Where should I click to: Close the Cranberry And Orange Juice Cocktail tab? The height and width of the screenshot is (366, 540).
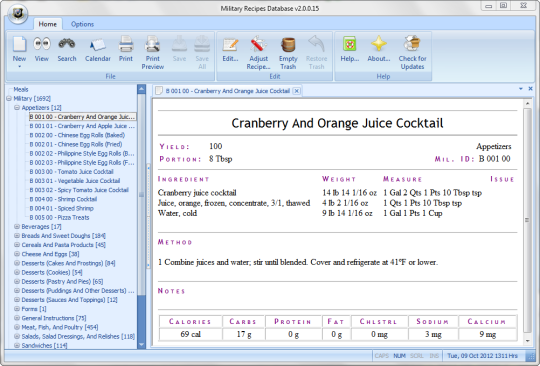coord(297,91)
